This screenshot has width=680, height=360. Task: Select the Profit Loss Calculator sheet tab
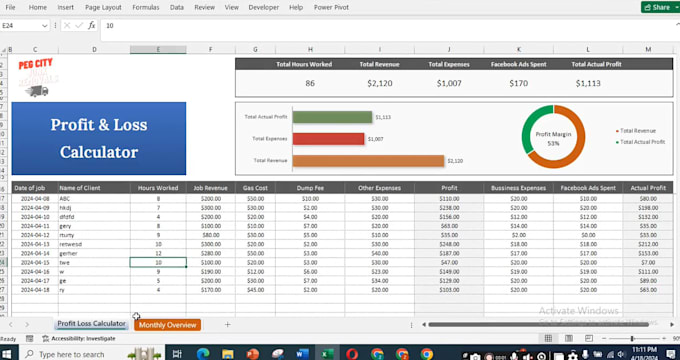pyautogui.click(x=92, y=324)
